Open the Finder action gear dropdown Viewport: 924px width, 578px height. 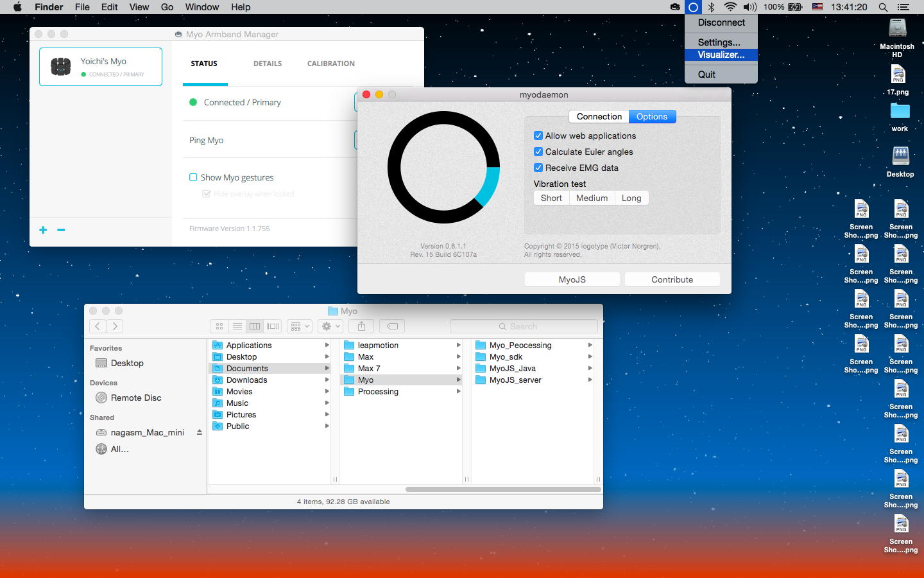click(x=330, y=326)
